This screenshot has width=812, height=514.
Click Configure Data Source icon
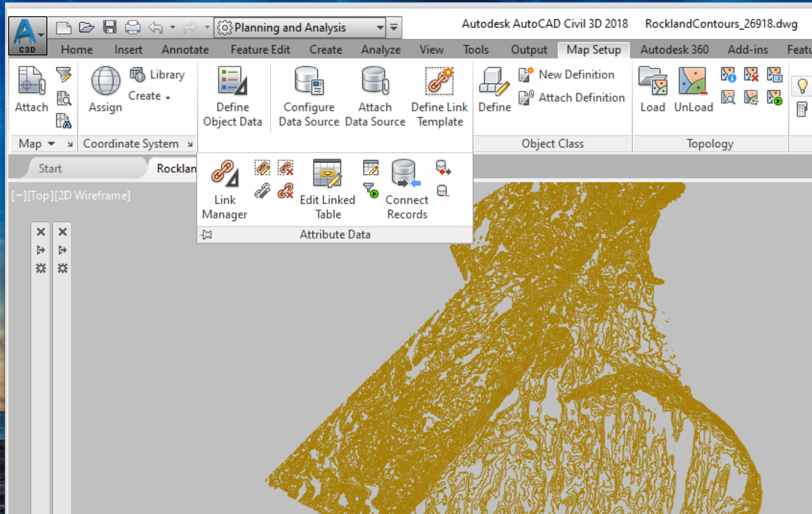[x=309, y=81]
